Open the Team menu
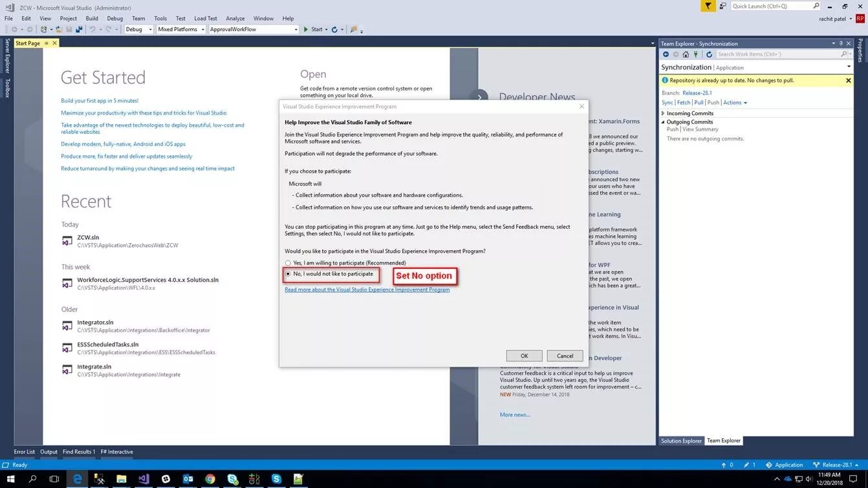Image resolution: width=868 pixels, height=488 pixels. [x=138, y=19]
